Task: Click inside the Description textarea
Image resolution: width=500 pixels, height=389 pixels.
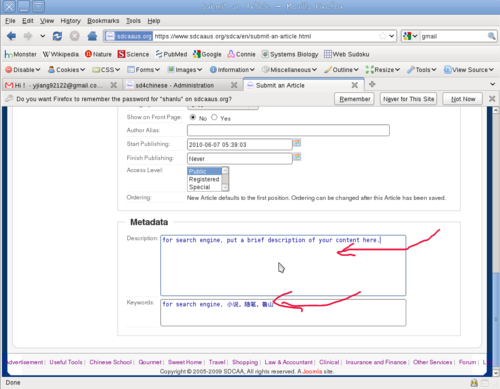Action: [283, 265]
